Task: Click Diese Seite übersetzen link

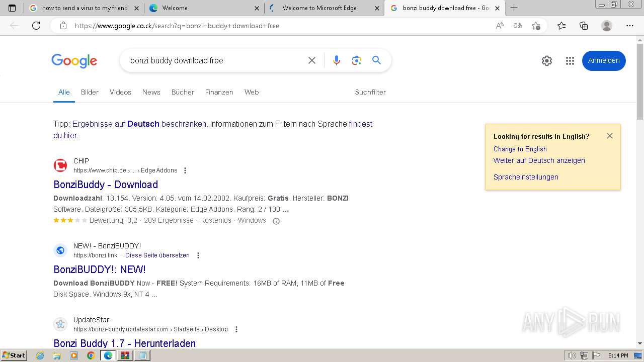Action: tap(157, 255)
